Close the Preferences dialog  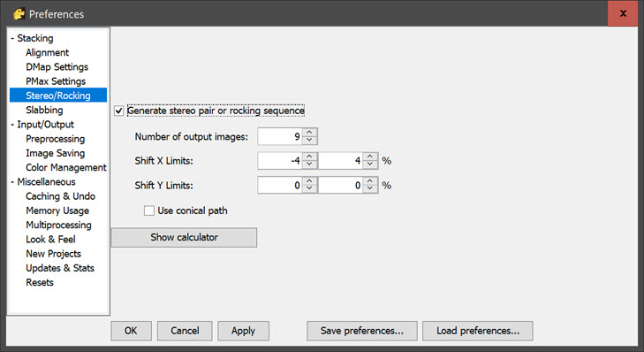(x=623, y=13)
